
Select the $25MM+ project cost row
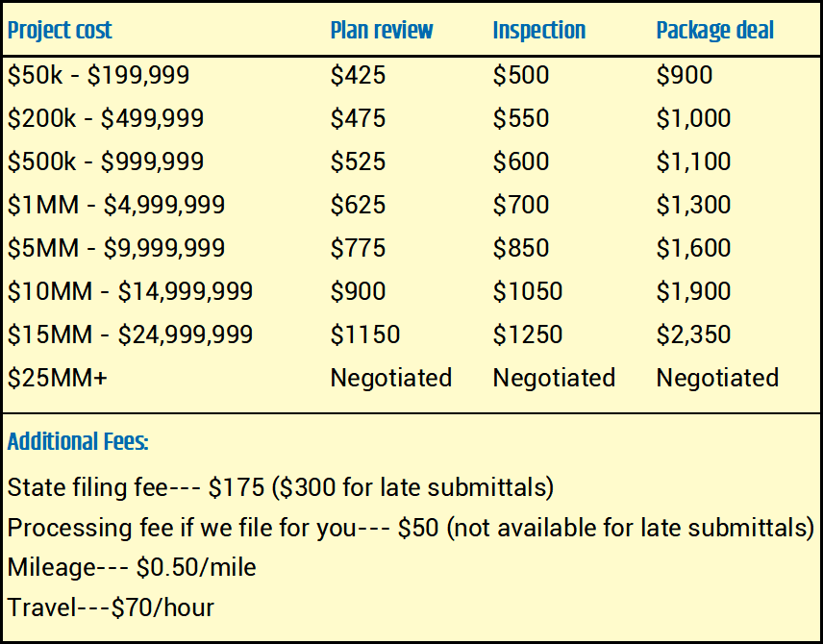click(x=57, y=378)
